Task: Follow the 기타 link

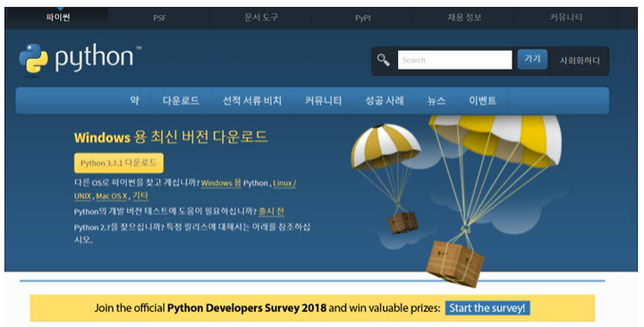Action: (x=140, y=196)
